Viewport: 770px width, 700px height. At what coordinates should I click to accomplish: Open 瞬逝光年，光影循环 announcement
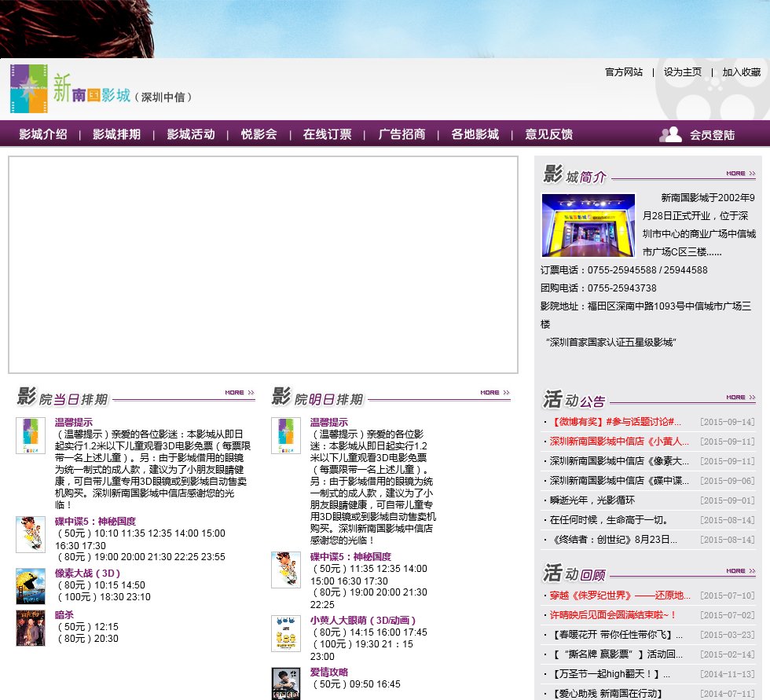click(592, 500)
